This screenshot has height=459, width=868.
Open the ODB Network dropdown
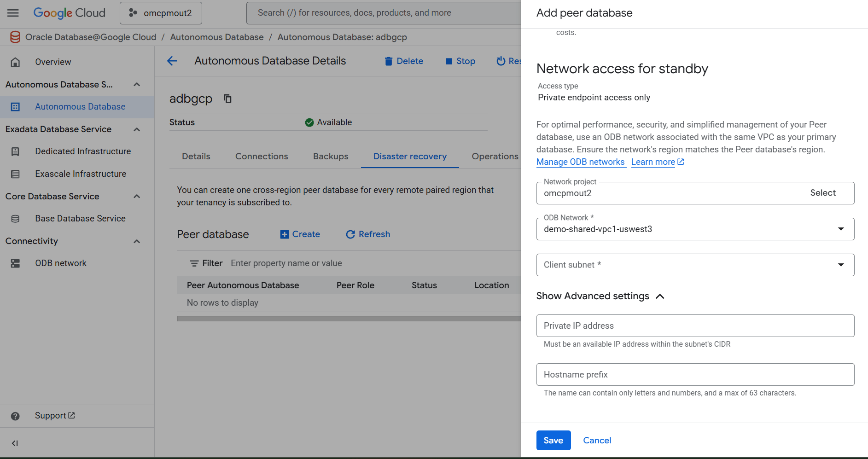841,229
